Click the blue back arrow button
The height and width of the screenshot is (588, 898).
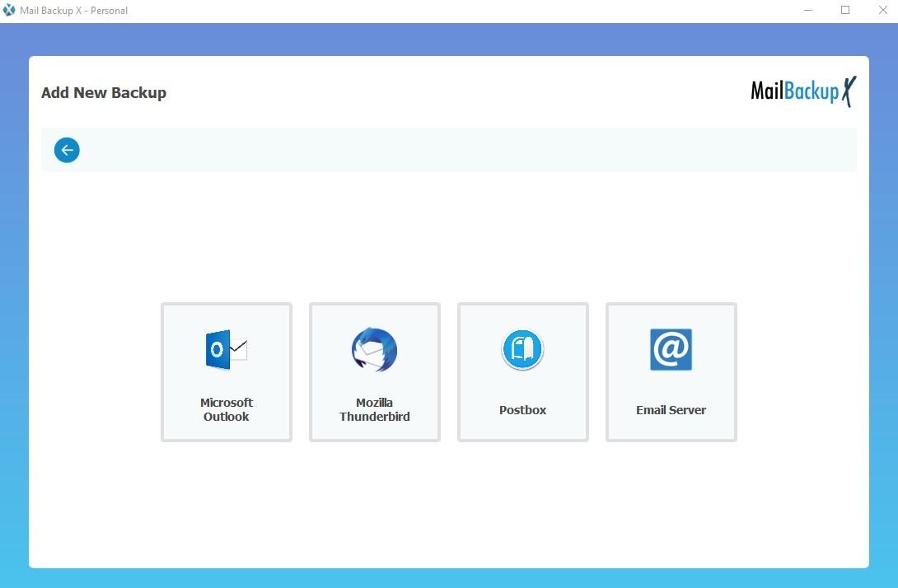click(67, 150)
